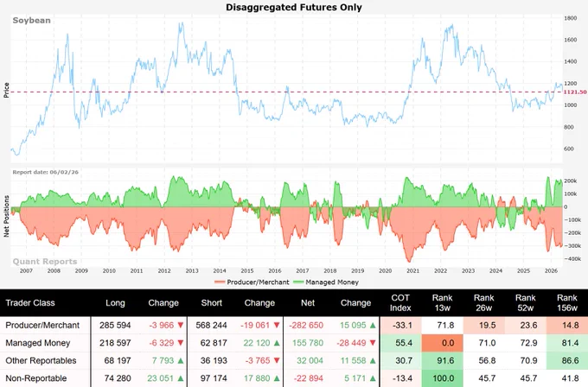
Task: Click the net change value 11 558
Action: [354, 360]
